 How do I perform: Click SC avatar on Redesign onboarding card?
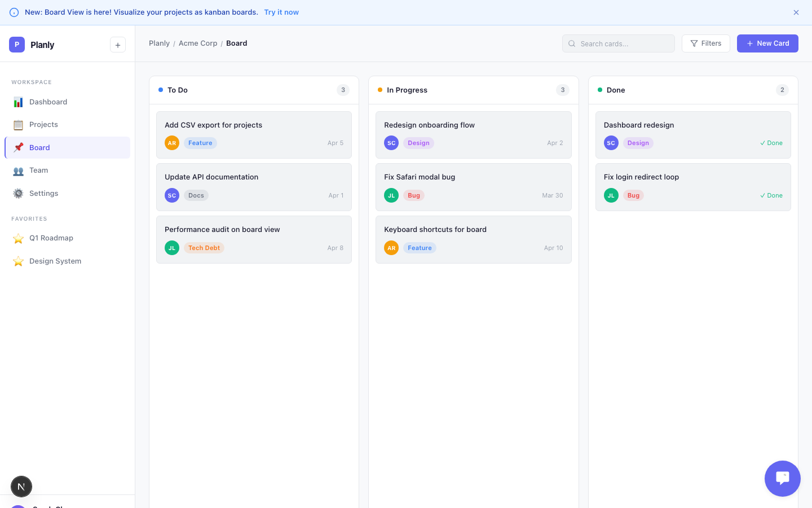click(x=391, y=143)
